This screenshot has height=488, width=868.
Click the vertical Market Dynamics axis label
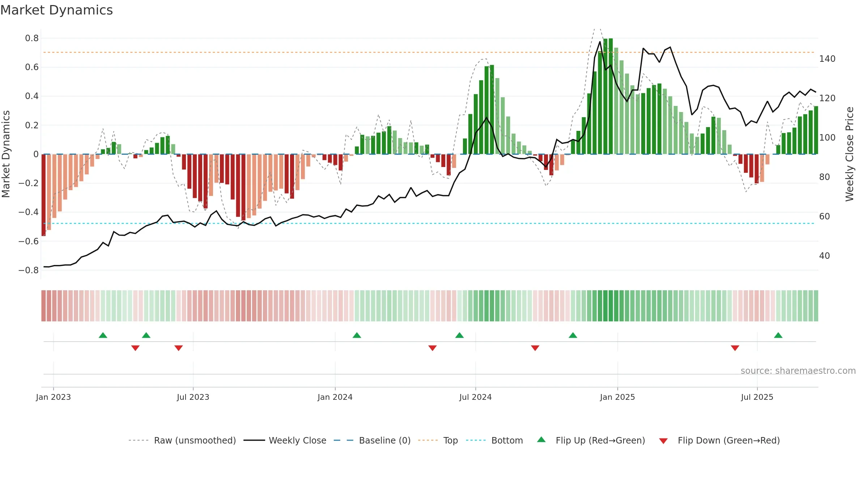6,154
